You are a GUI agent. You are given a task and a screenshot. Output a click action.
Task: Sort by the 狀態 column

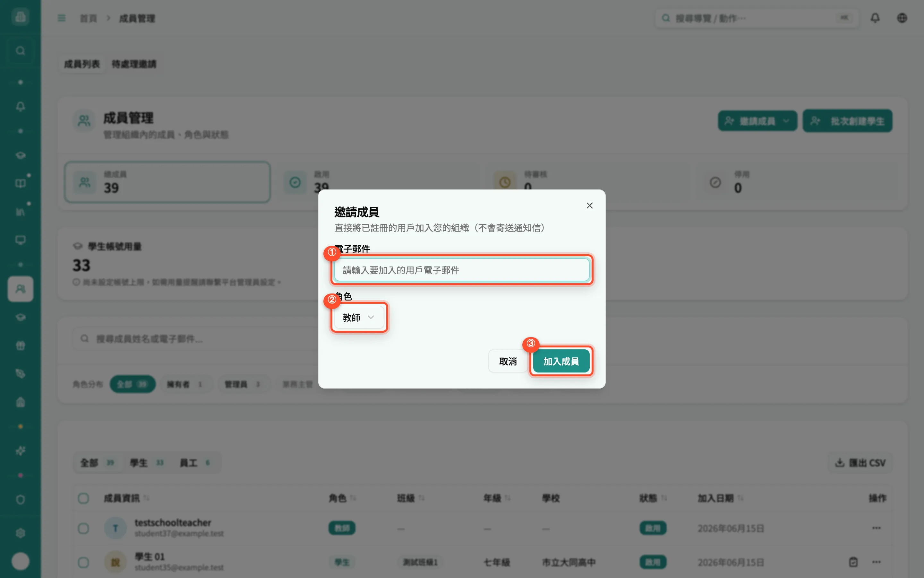coord(653,498)
